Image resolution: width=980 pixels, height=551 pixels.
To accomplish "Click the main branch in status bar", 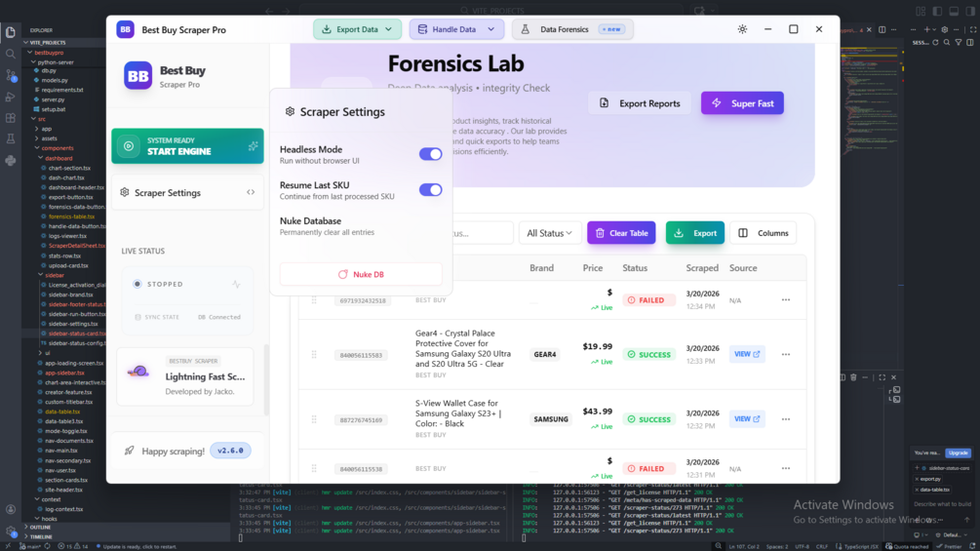I will [30, 547].
